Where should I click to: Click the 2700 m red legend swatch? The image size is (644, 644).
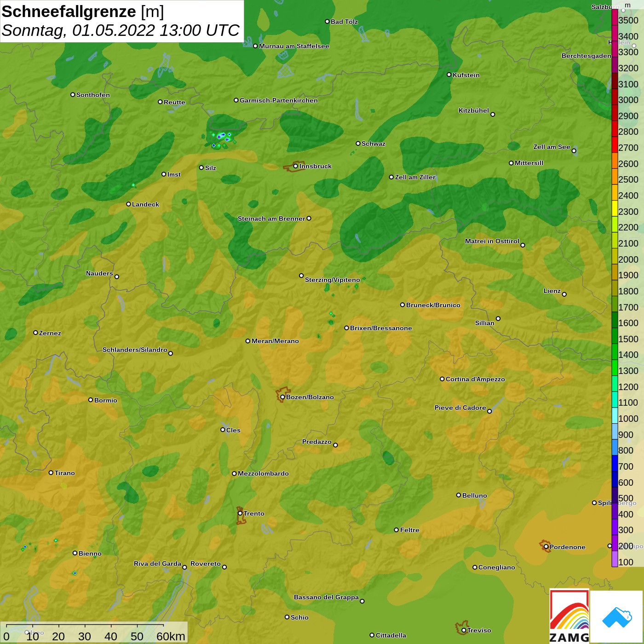tap(615, 144)
